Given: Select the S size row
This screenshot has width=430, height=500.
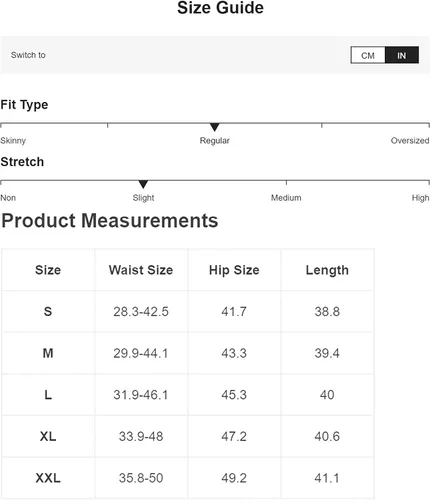Looking at the screenshot, I should [x=188, y=312].
